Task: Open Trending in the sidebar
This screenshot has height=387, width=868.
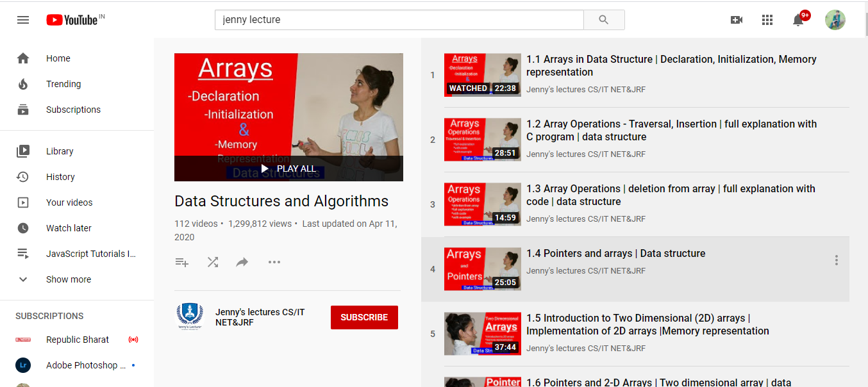Action: [77, 84]
